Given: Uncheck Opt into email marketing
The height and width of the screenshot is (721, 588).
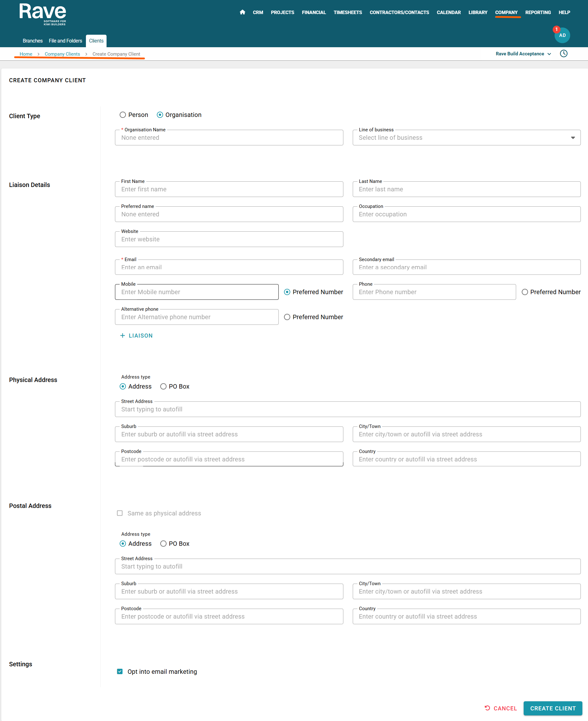Looking at the screenshot, I should 120,671.
